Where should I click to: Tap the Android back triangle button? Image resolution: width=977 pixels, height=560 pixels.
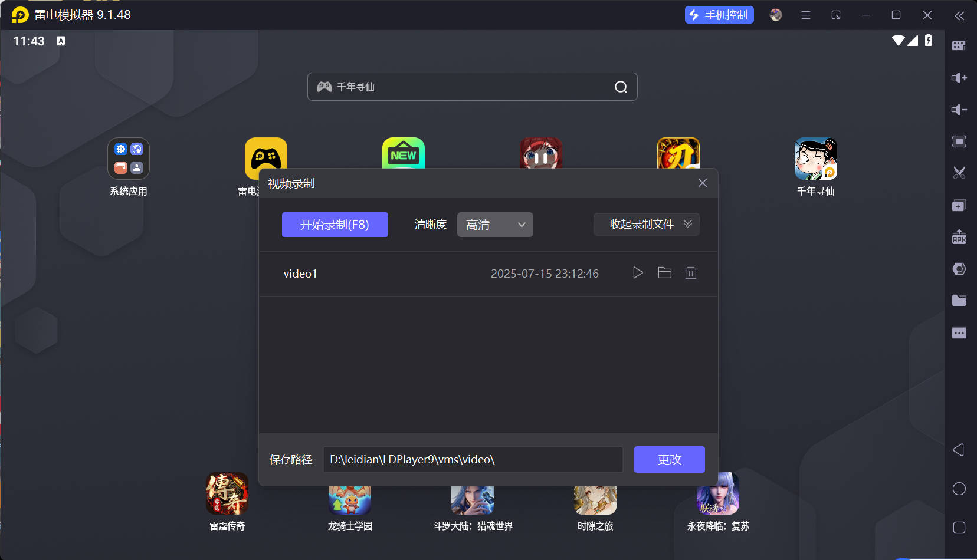tap(959, 450)
